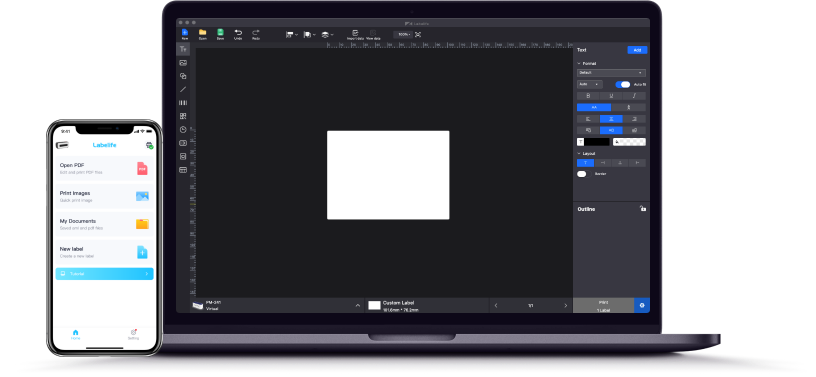
Task: Open the Auto font size dropdown
Action: point(590,84)
